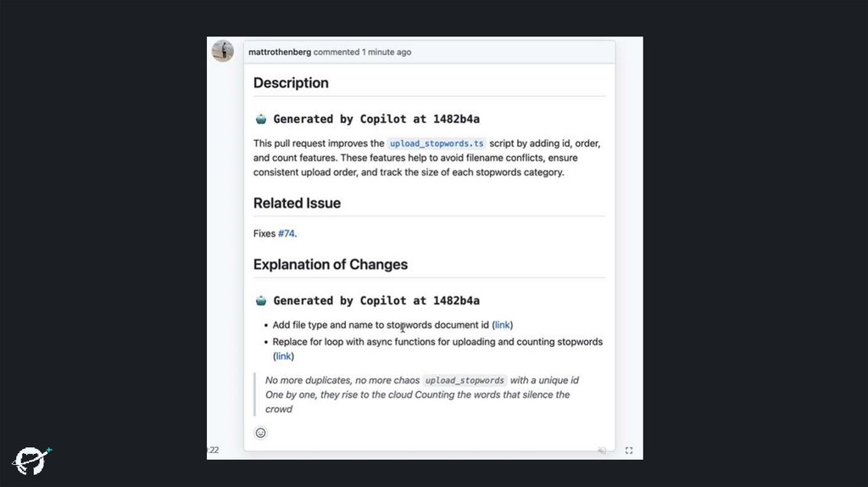
Task: Open the mattrothenberg username link
Action: click(280, 53)
